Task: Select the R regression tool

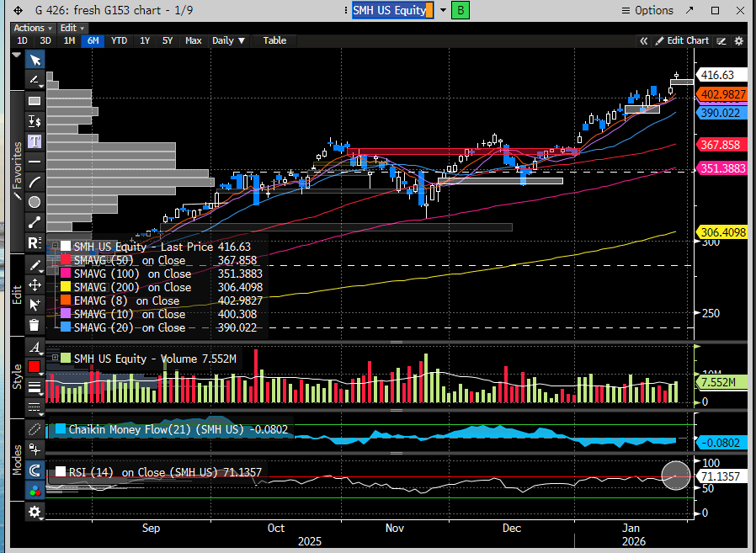Action: pyautogui.click(x=35, y=242)
